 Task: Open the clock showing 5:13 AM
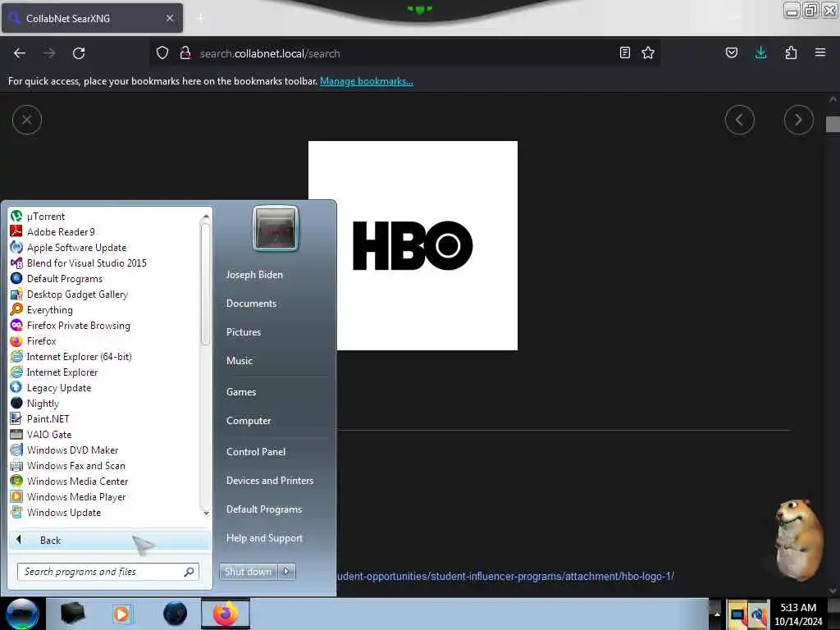click(798, 614)
